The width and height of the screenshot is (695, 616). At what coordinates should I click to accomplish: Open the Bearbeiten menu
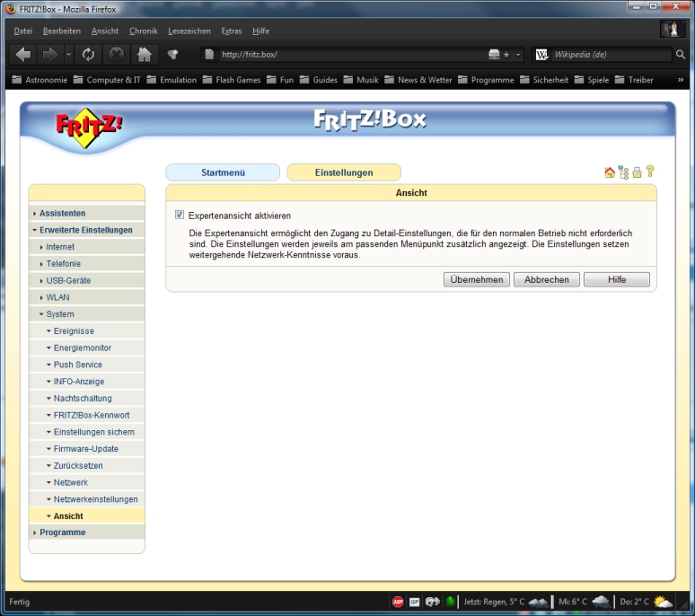click(x=62, y=31)
